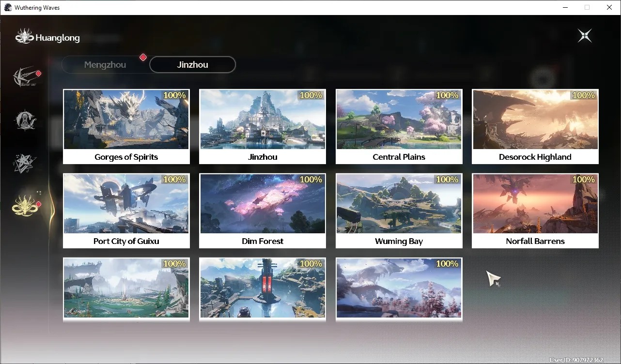Select the Desorock Highland area card
Screen dimensions: 621x364
click(535, 127)
